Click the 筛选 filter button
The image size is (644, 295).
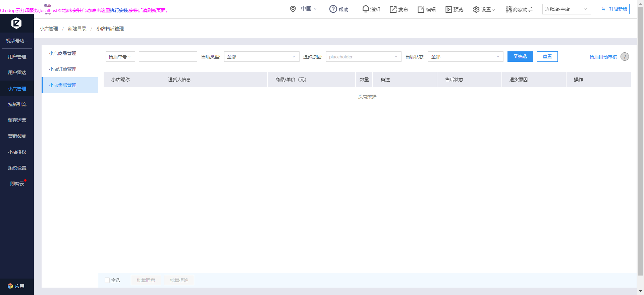(x=520, y=56)
